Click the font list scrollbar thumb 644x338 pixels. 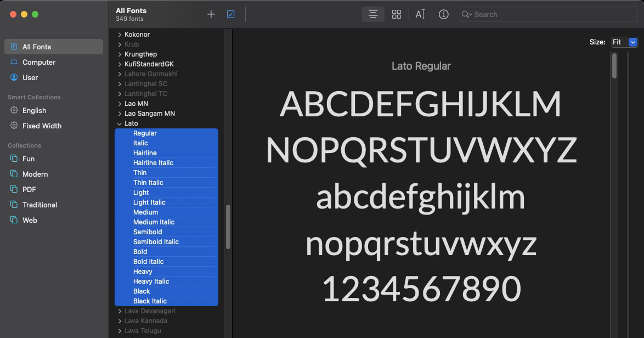coord(228,227)
